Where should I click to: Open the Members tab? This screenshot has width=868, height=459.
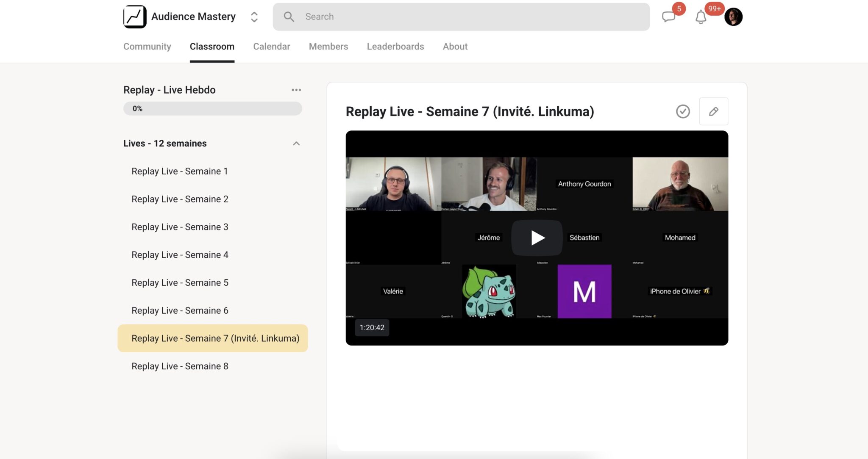[x=328, y=47]
